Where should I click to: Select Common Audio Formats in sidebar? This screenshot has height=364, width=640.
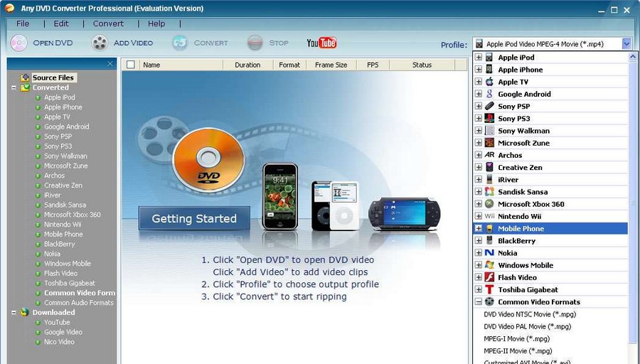pyautogui.click(x=79, y=302)
